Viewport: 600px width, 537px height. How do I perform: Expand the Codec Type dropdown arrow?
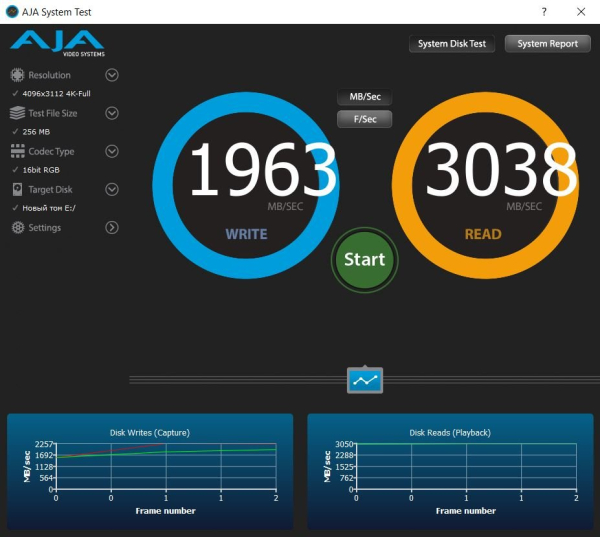pos(112,151)
